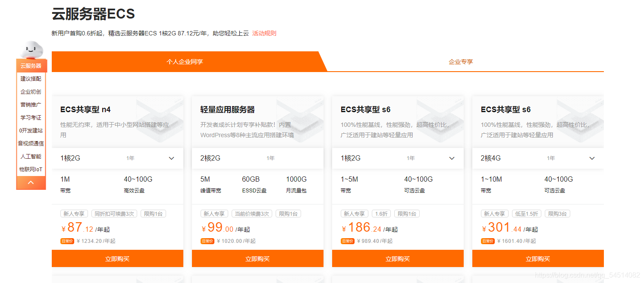Click 立即购买 for 轻量应用服务器

coord(258,259)
